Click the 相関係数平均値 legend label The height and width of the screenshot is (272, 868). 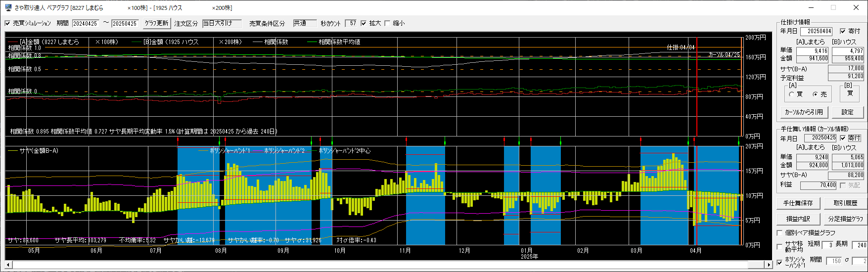tap(339, 42)
